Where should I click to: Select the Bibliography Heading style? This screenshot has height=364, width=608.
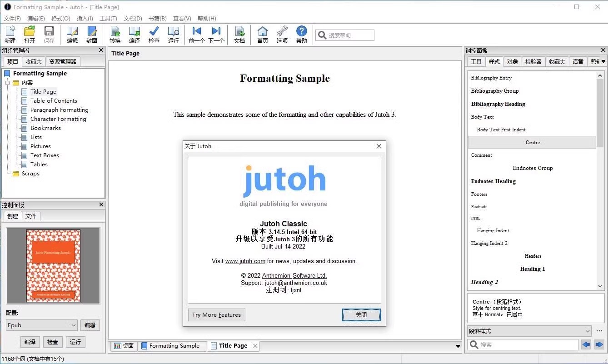[x=532, y=104]
